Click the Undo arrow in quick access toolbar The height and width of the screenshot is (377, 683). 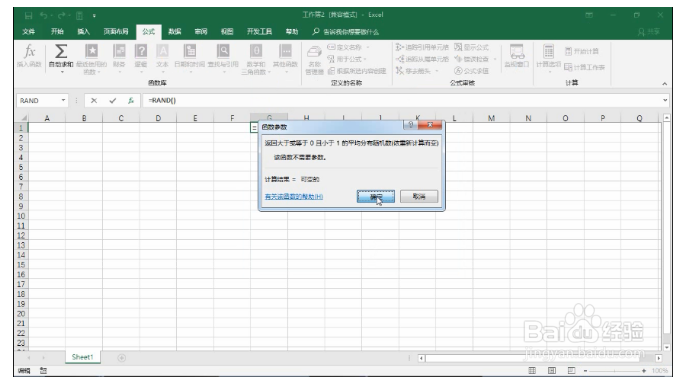(44, 16)
